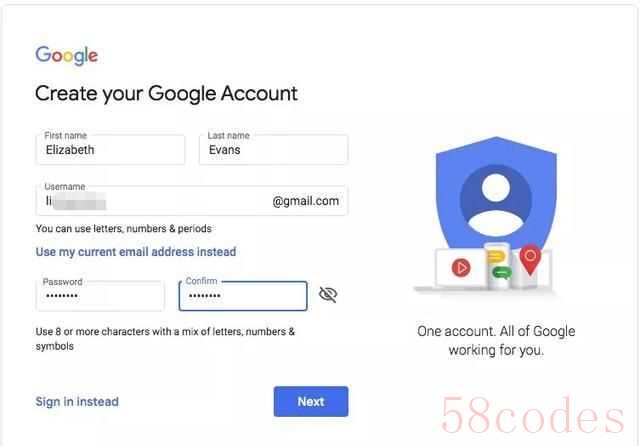Screen dimensions: 640x446
Task: Click the password requirements hint text
Action: coord(165,339)
